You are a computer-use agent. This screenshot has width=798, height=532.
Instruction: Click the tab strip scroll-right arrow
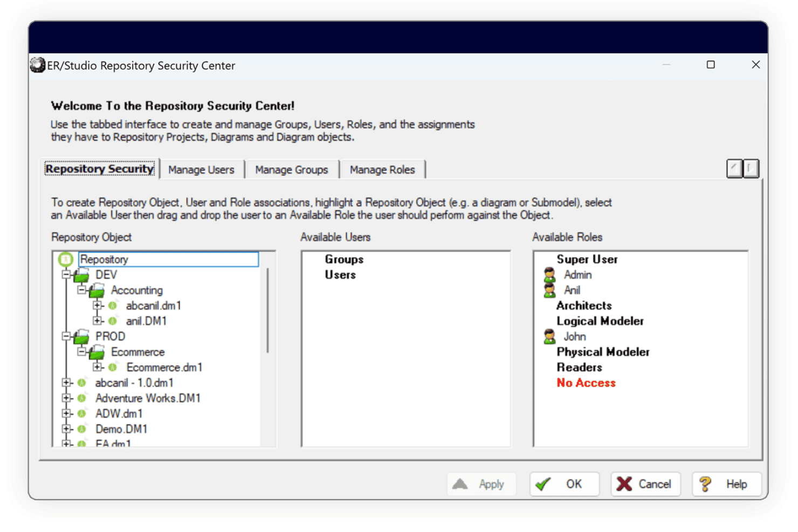point(751,169)
